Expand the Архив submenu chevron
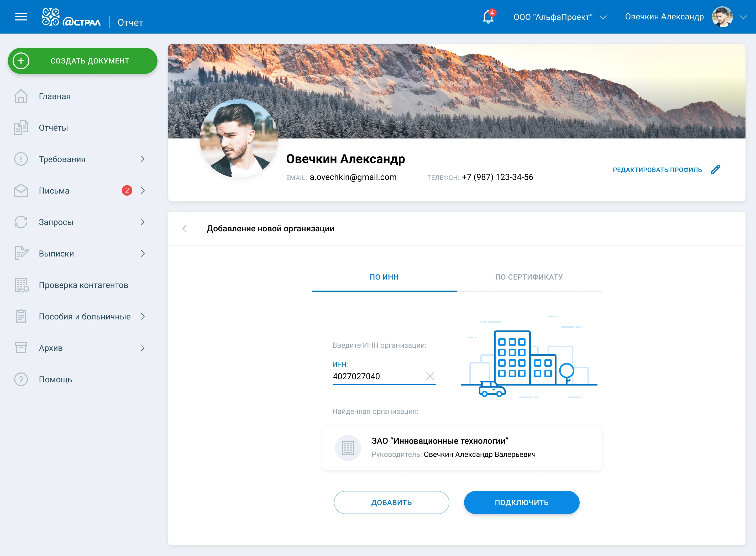 click(x=143, y=348)
